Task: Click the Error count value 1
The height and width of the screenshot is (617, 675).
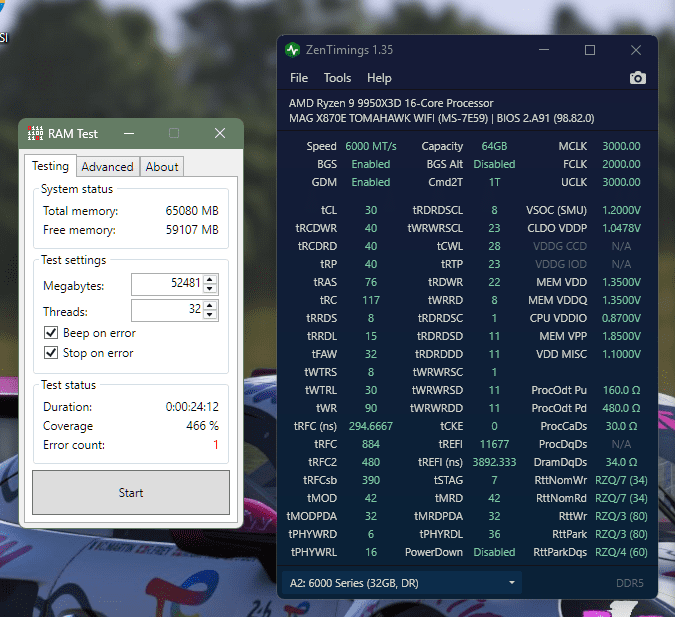Action: [216, 444]
